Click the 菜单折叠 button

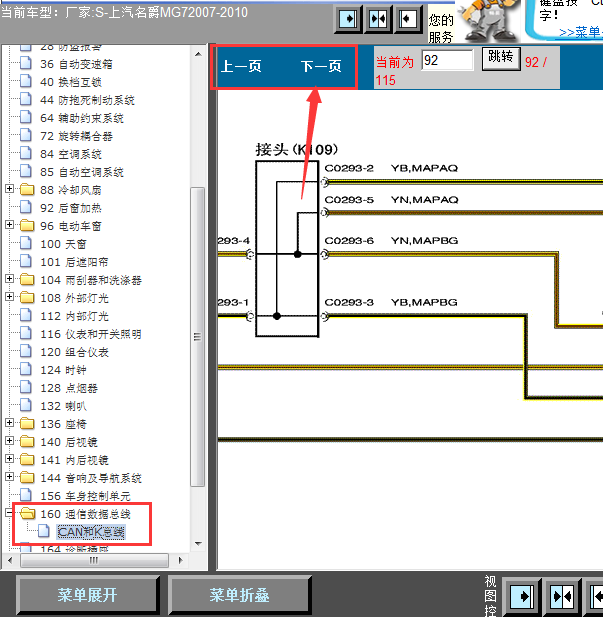coord(240,595)
